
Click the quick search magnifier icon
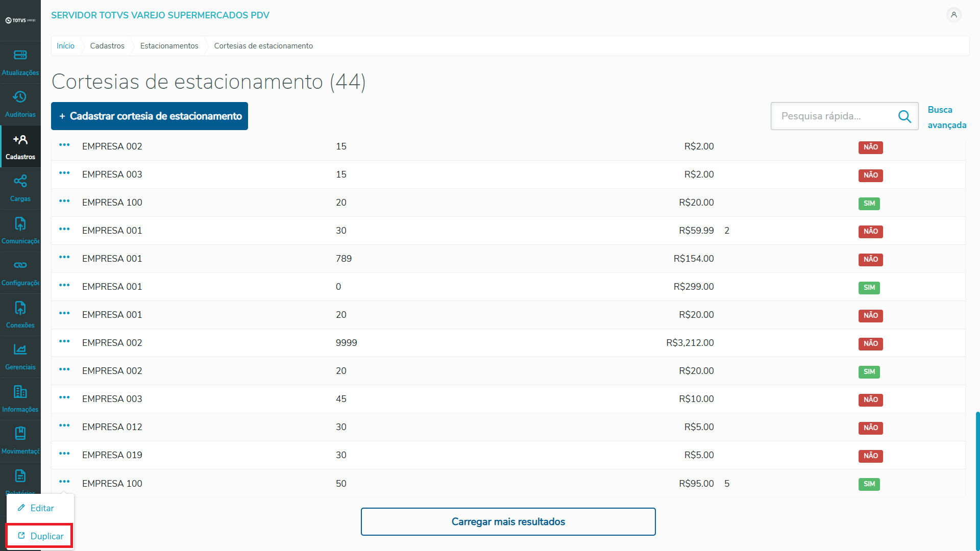[904, 116]
